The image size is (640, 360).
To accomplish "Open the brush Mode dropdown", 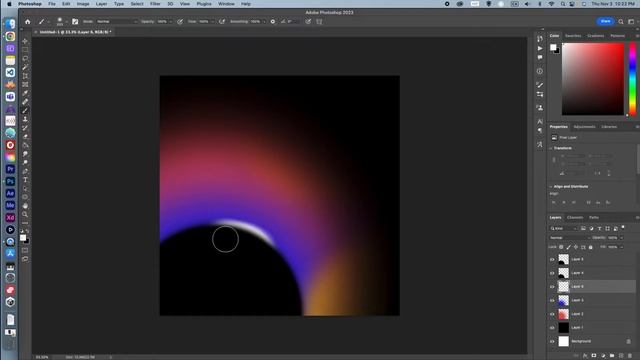I will coord(116,22).
